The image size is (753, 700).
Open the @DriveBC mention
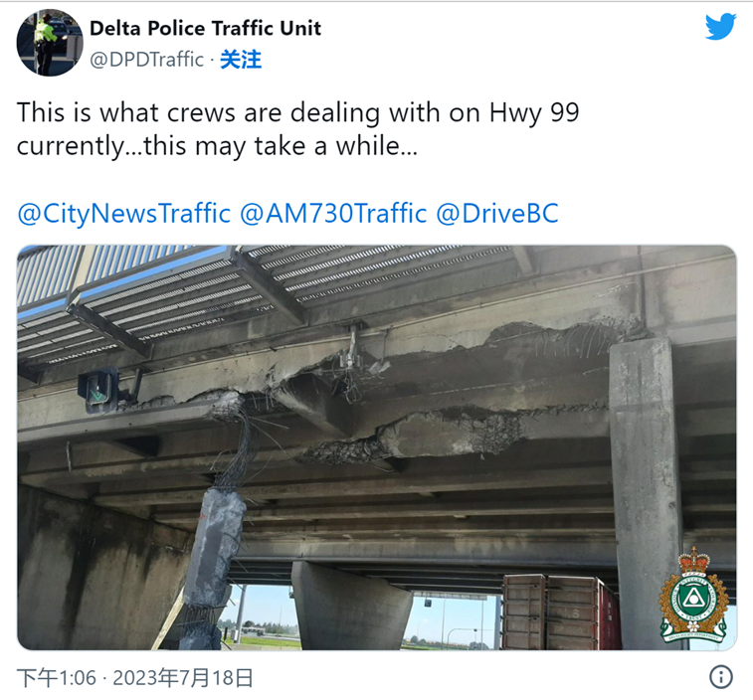coord(497,213)
